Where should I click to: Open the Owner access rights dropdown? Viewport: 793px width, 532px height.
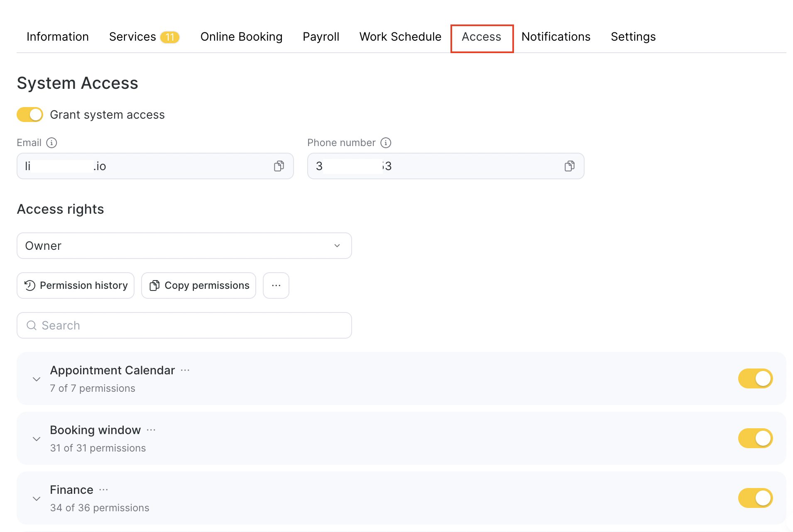click(x=184, y=246)
